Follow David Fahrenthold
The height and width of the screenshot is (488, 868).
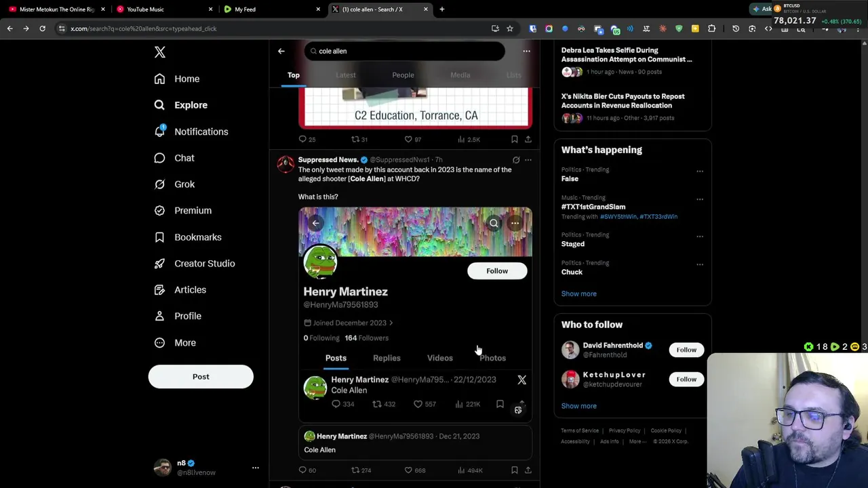[x=686, y=350]
